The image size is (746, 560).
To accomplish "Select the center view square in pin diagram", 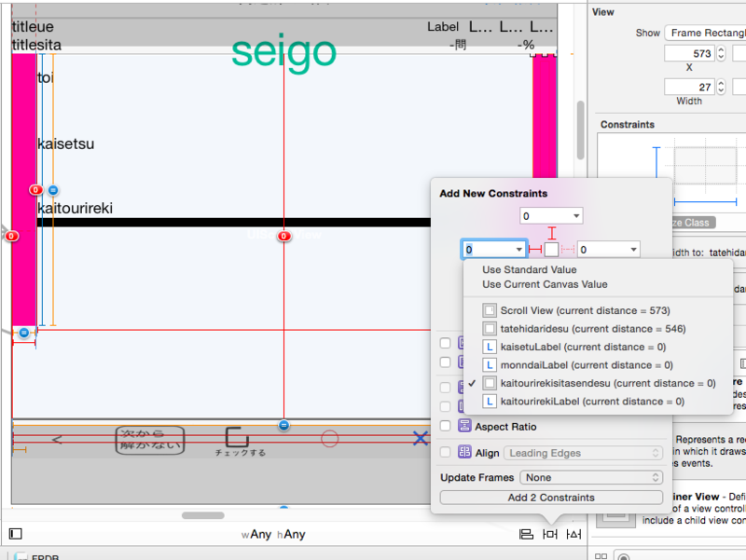I will tap(551, 249).
